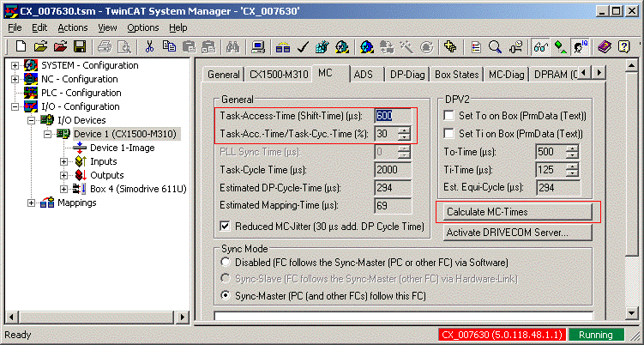This screenshot has height=345, width=644.
Task: Click the Choose Target System computer icon
Action: click(x=258, y=46)
